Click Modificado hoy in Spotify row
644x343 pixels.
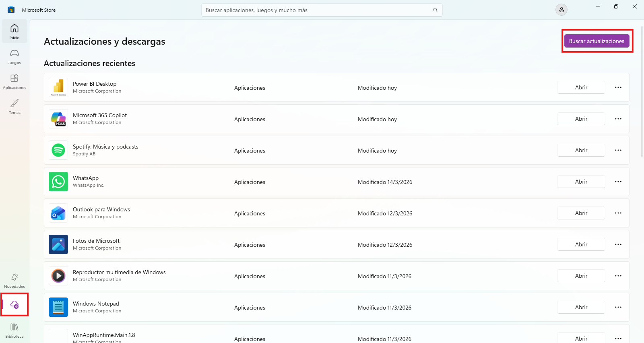pyautogui.click(x=377, y=151)
